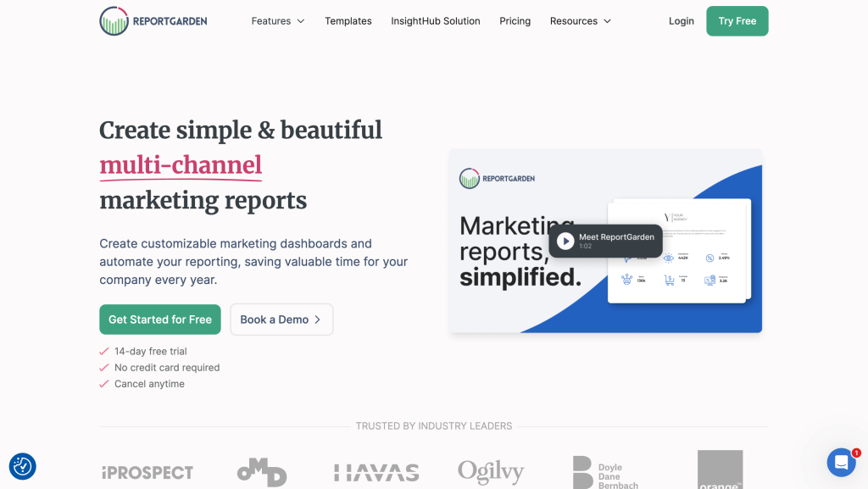868x489 pixels.
Task: Click the Ogilvy logo
Action: 491,472
